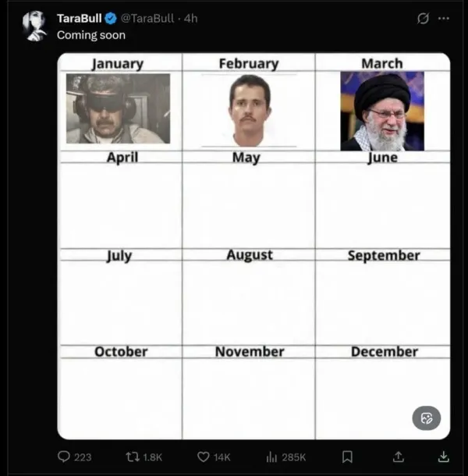Open the three-dot more options menu
Viewport: 468px width, 476px height.
(x=443, y=19)
